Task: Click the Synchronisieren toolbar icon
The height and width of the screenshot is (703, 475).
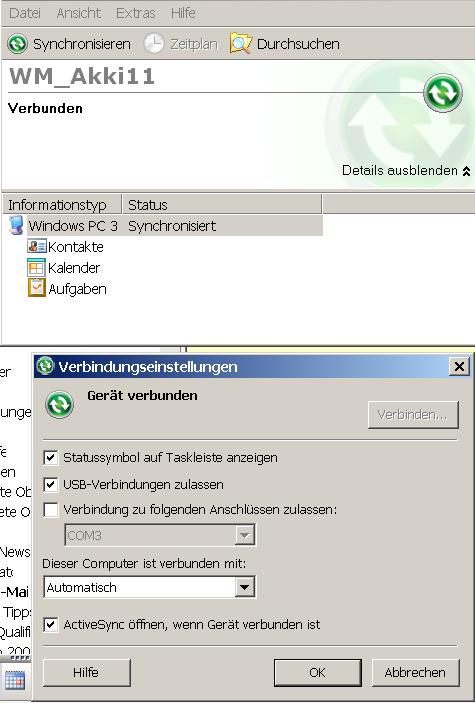Action: pos(17,44)
